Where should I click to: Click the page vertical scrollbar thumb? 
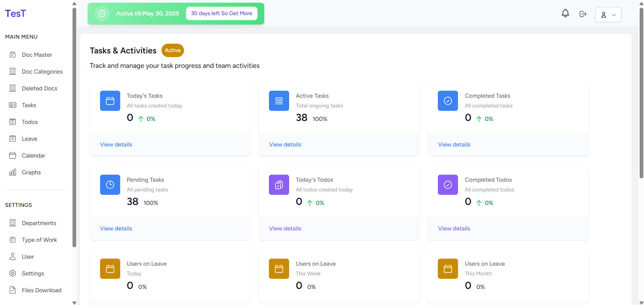pyautogui.click(x=641, y=93)
